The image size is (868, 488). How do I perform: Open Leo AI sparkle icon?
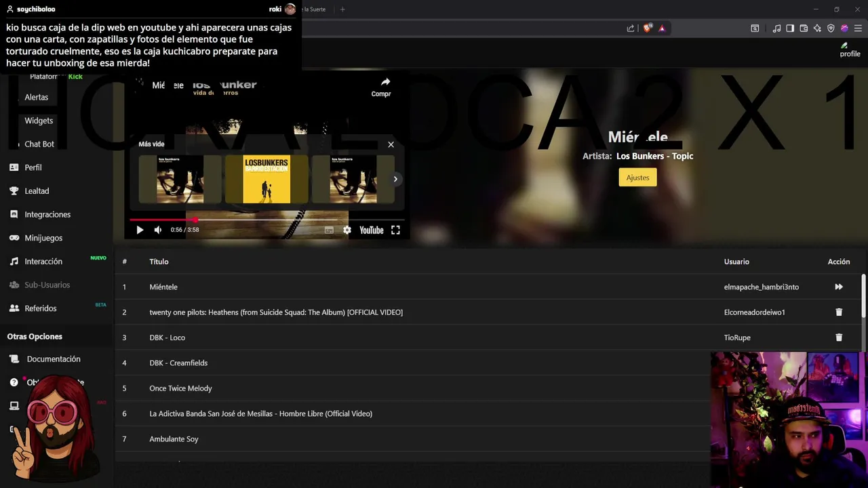pyautogui.click(x=817, y=28)
